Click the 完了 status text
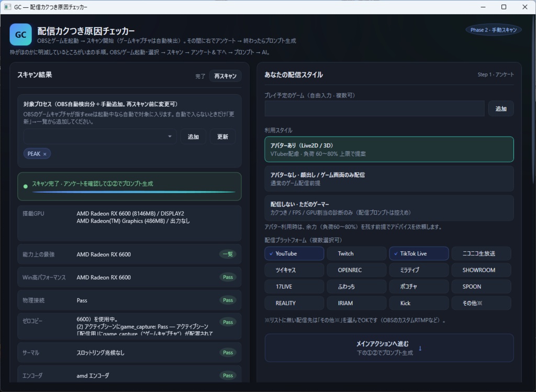 click(200, 76)
